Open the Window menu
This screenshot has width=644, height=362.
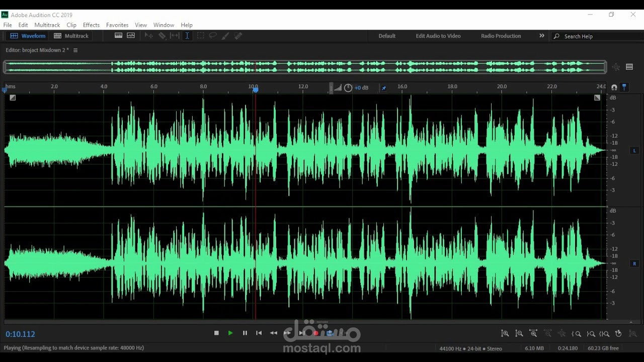(164, 25)
